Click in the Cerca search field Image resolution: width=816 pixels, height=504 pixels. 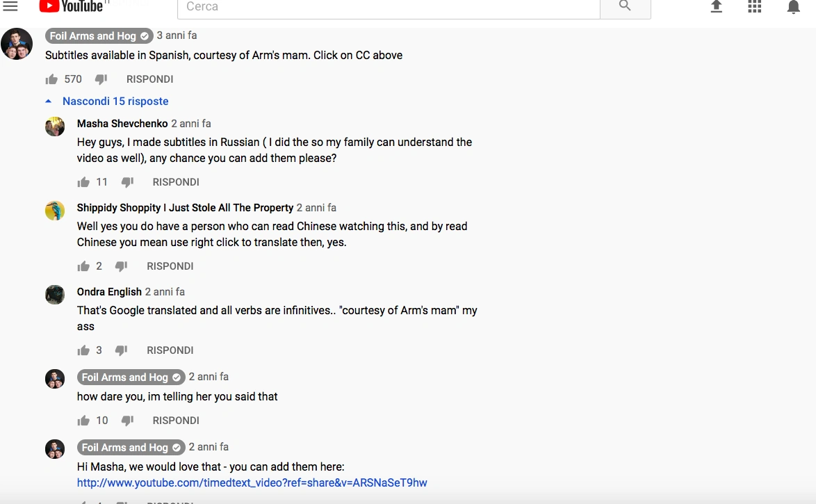pos(389,7)
